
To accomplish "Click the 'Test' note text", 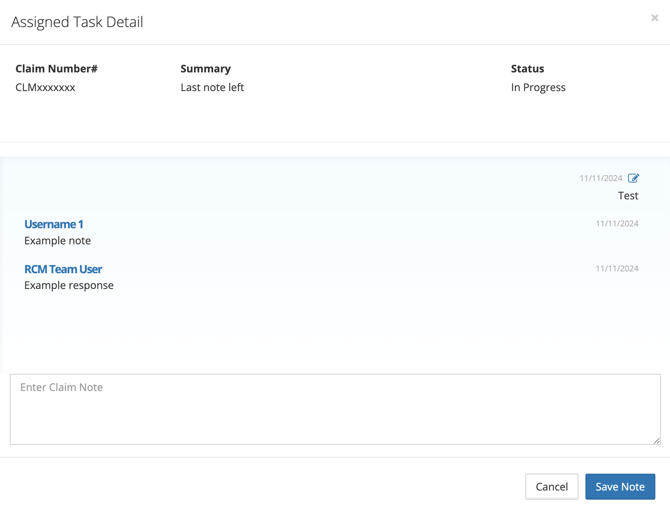I will click(628, 196).
